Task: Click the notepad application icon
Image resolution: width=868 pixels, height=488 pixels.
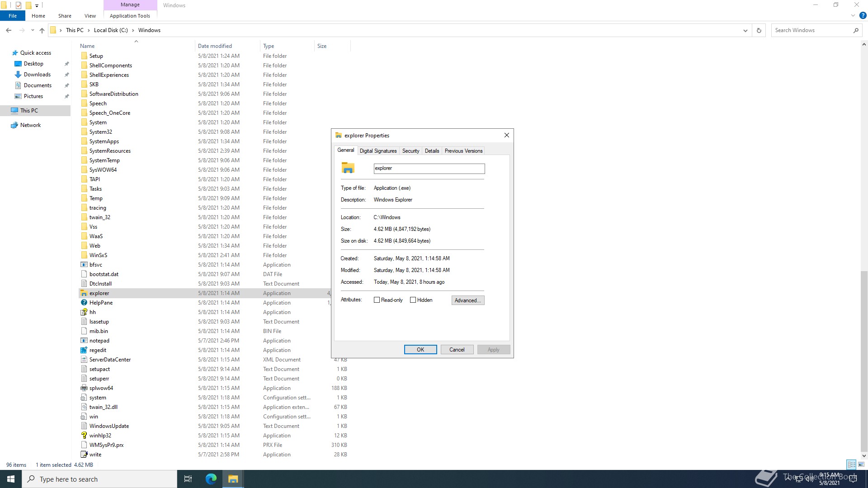Action: pos(84,341)
